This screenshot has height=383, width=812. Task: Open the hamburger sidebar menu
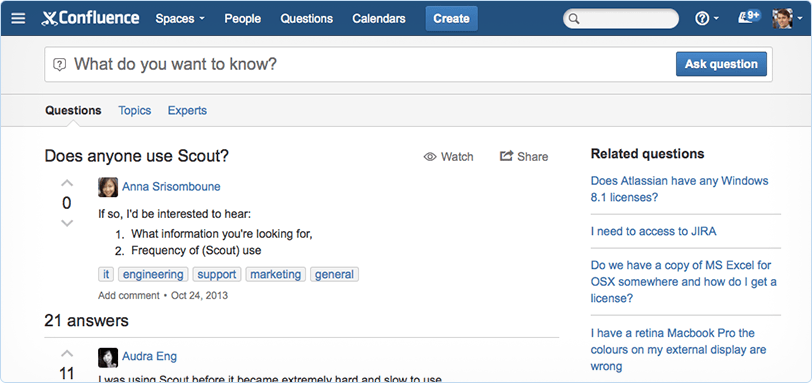(x=18, y=19)
